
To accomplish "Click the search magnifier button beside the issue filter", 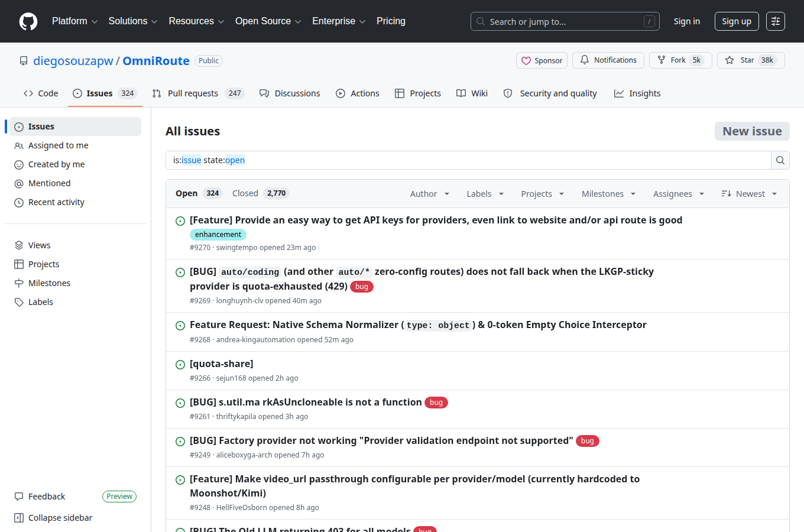I will [x=780, y=160].
